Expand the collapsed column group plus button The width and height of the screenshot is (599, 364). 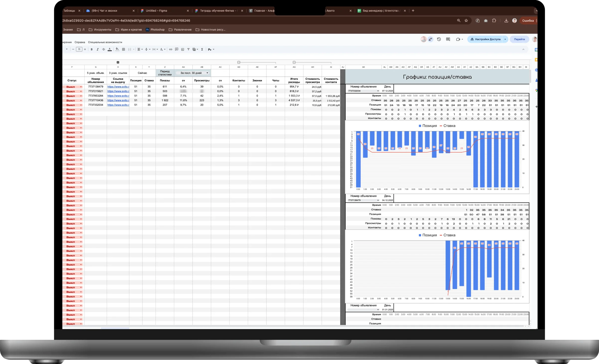pos(118,62)
